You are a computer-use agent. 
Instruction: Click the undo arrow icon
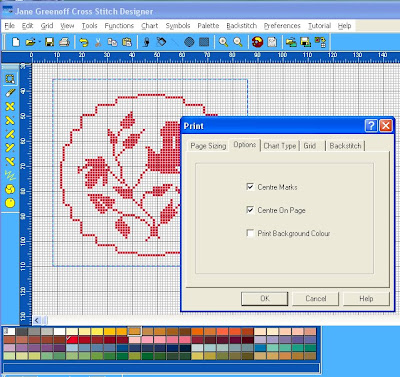[83, 42]
